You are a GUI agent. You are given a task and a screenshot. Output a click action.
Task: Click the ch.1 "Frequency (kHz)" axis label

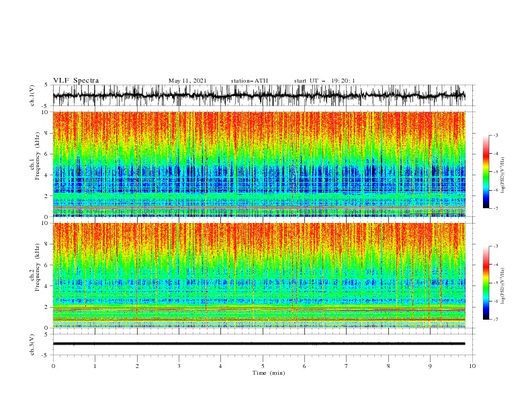click(37, 156)
